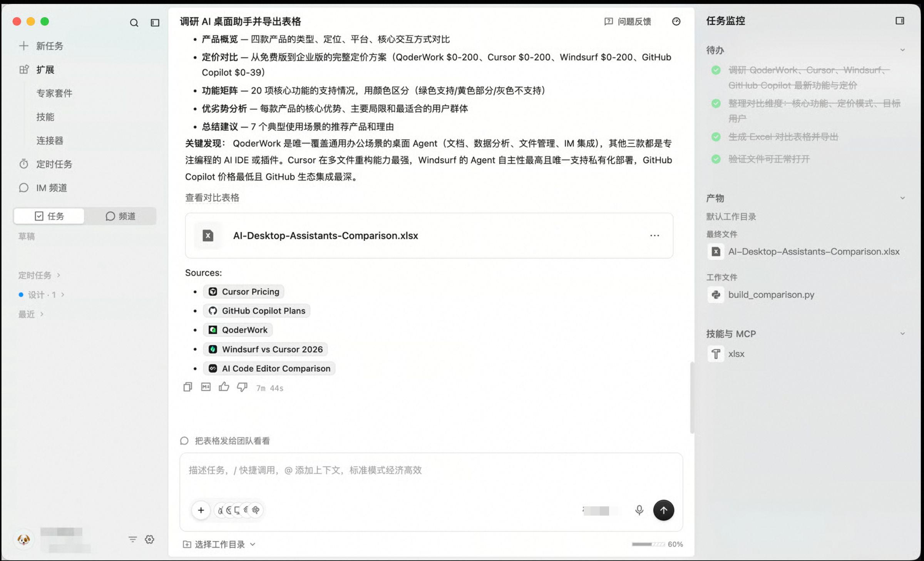Click the Python icon beside build_comparison.py

[x=716, y=295]
